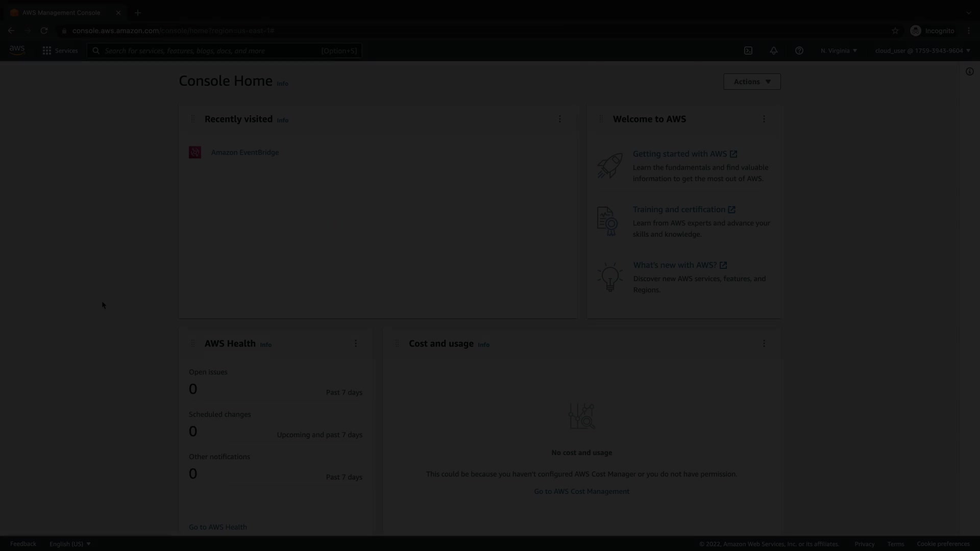Image resolution: width=980 pixels, height=551 pixels.
Task: Switch to the AWS Management Console tab
Action: [x=61, y=13]
